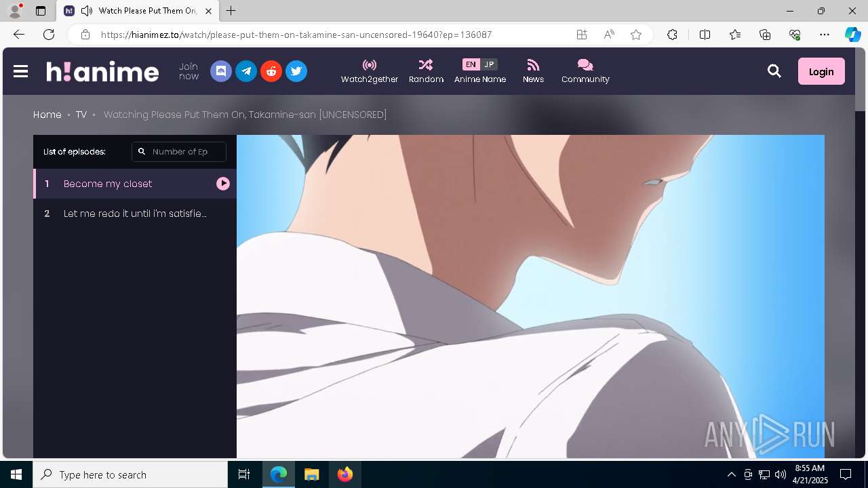Screen dimensions: 868x488
Task: Open Task View
Action: click(x=244, y=474)
